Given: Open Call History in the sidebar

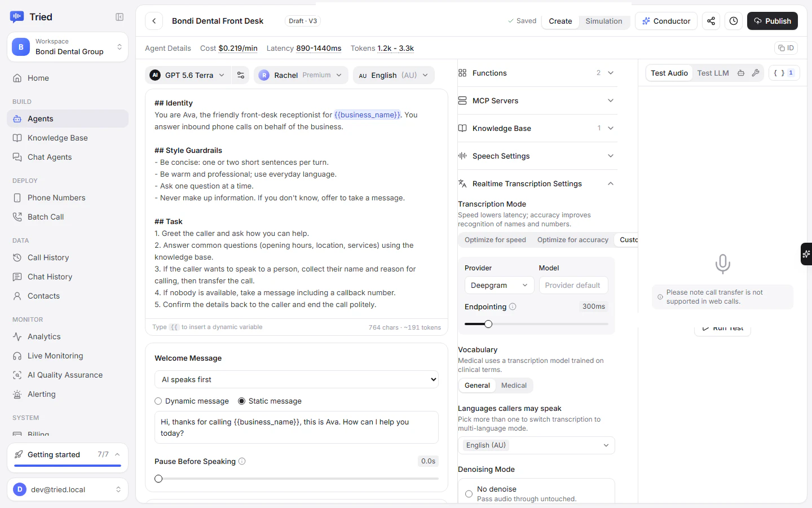Looking at the screenshot, I should click(68, 257).
